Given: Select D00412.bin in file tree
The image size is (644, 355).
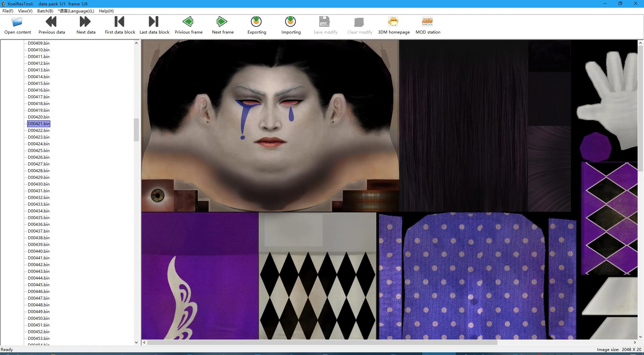Looking at the screenshot, I should coord(39,63).
